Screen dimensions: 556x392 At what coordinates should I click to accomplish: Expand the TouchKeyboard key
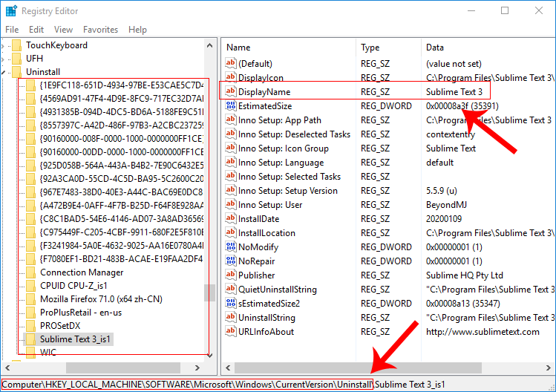coord(3,46)
